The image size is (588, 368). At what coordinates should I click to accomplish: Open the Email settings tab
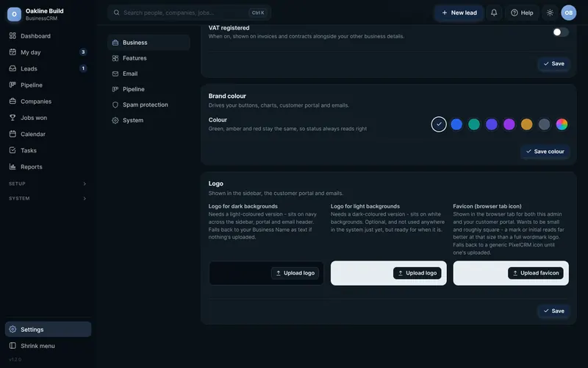pyautogui.click(x=149, y=74)
